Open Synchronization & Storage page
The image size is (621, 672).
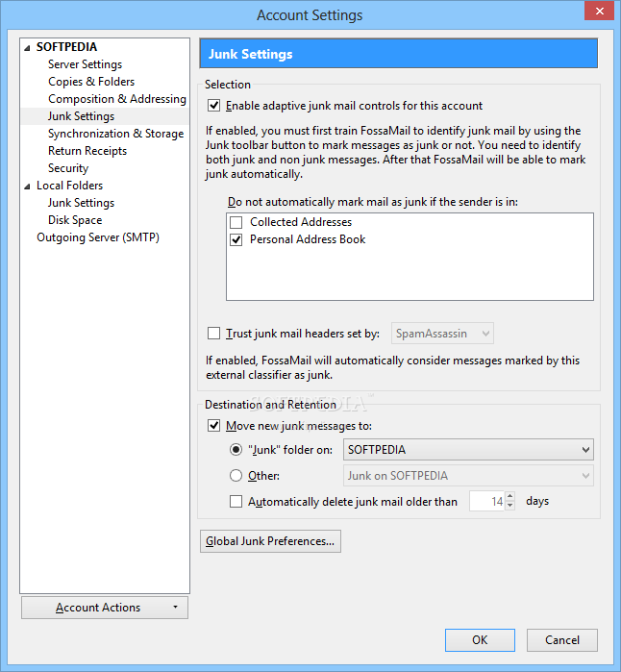pyautogui.click(x=115, y=134)
